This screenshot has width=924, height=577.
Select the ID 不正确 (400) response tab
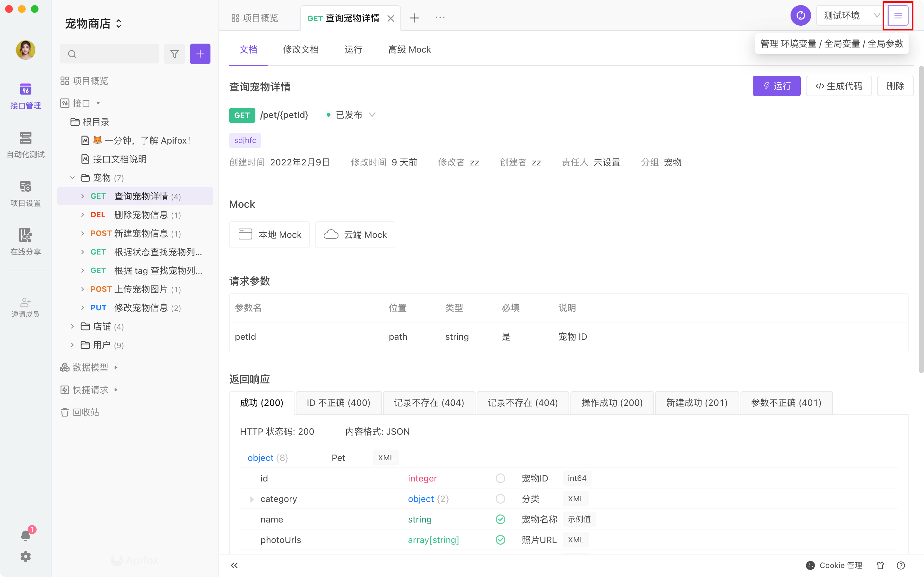pos(338,403)
